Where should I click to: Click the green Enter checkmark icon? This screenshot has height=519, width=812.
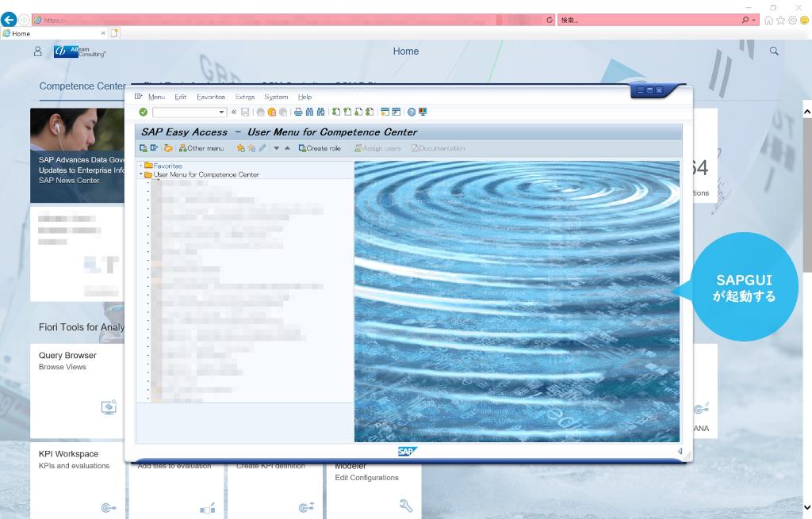coord(144,112)
